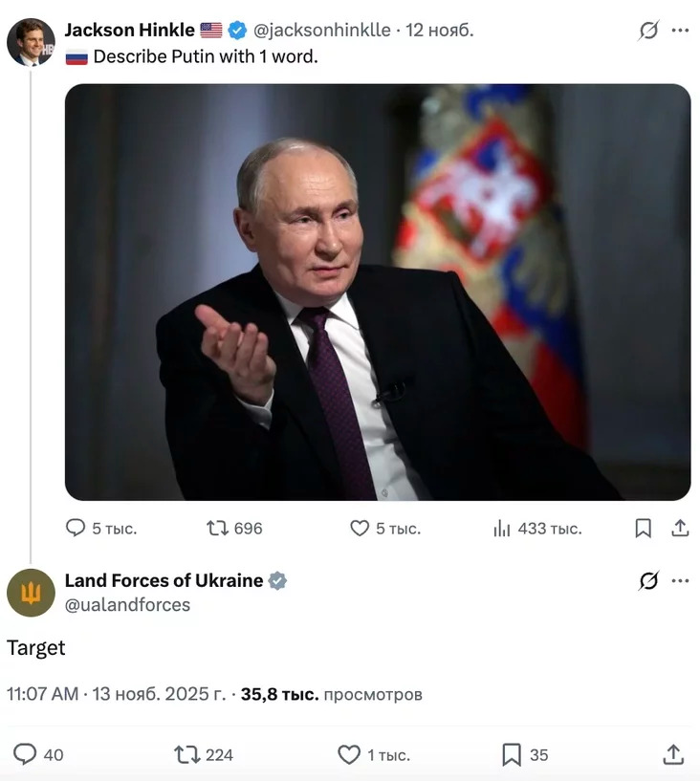The width and height of the screenshot is (700, 781).
Task: Reply to Jackson Hinkle's post
Action: 76,528
